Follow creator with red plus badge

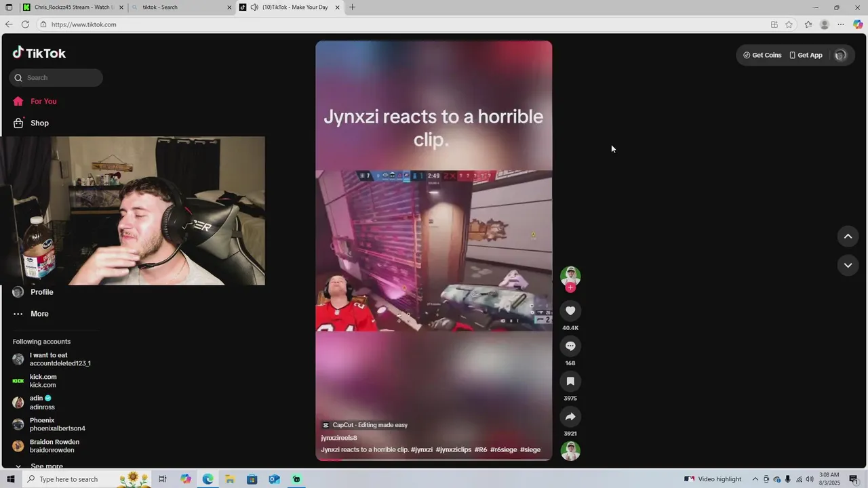570,287
